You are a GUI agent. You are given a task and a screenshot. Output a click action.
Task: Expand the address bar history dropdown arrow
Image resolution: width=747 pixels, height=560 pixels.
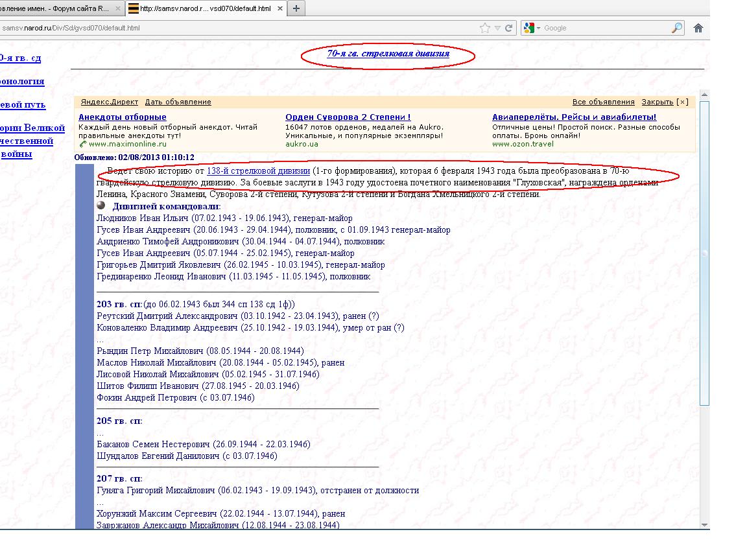coord(497,28)
